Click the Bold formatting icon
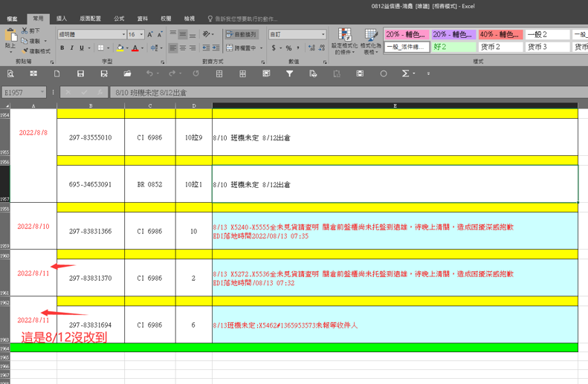The width and height of the screenshot is (588, 384). (62, 48)
